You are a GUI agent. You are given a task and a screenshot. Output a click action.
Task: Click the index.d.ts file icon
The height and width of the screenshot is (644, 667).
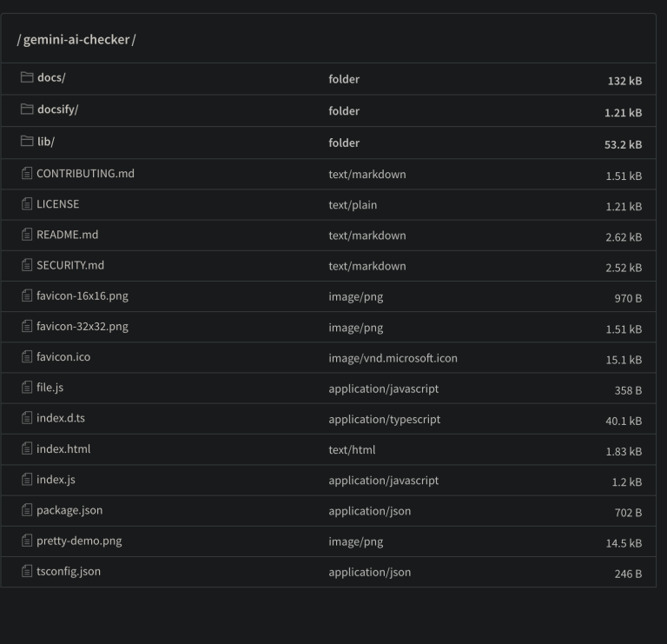(27, 418)
